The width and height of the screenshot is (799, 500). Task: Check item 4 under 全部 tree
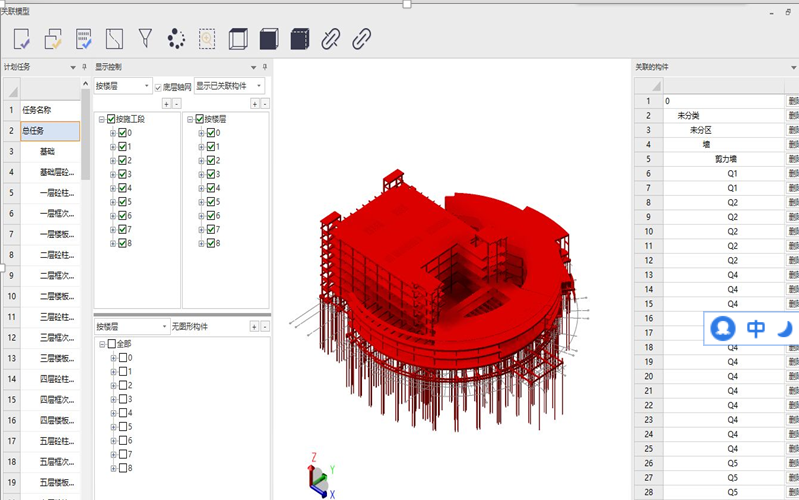(123, 413)
